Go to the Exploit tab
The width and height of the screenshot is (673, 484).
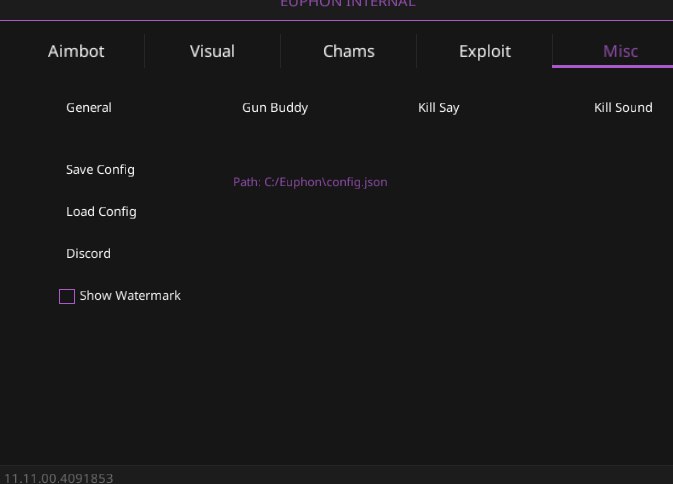[484, 51]
